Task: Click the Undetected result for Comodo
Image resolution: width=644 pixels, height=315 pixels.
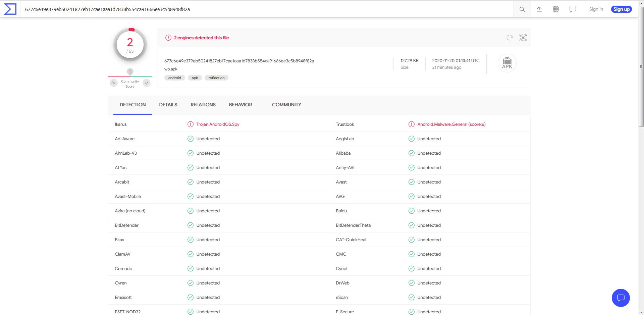Action: click(208, 269)
